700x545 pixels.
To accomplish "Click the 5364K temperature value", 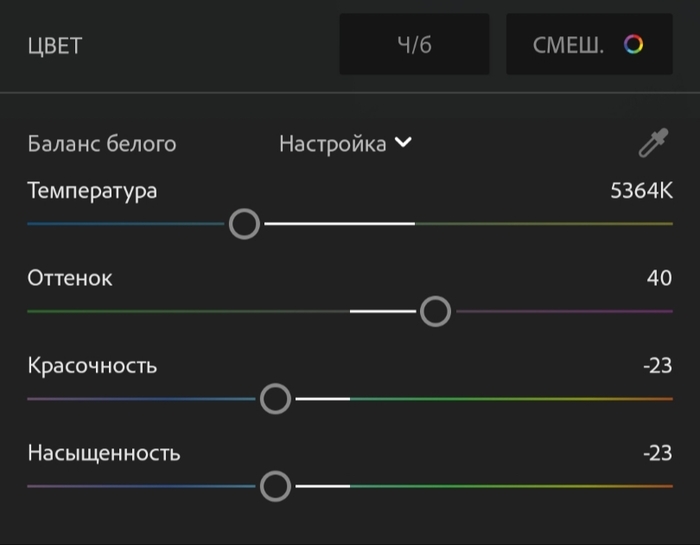I will click(x=641, y=190).
